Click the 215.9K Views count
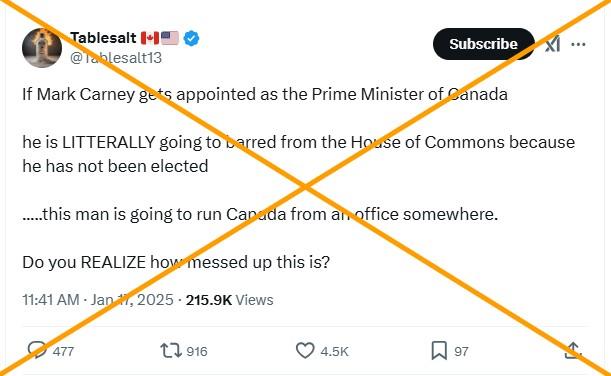611x376 pixels. (230, 300)
